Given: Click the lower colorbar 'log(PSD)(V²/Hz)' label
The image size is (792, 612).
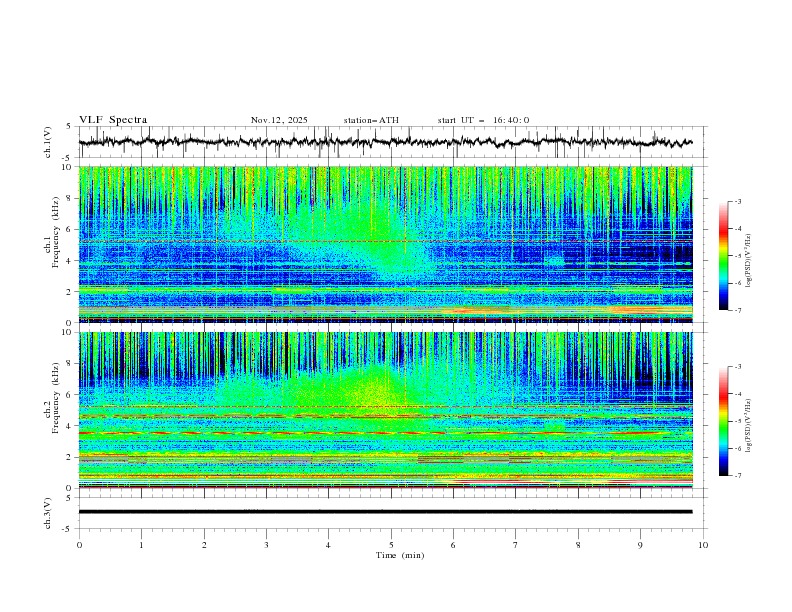Looking at the screenshot, I should [x=748, y=425].
